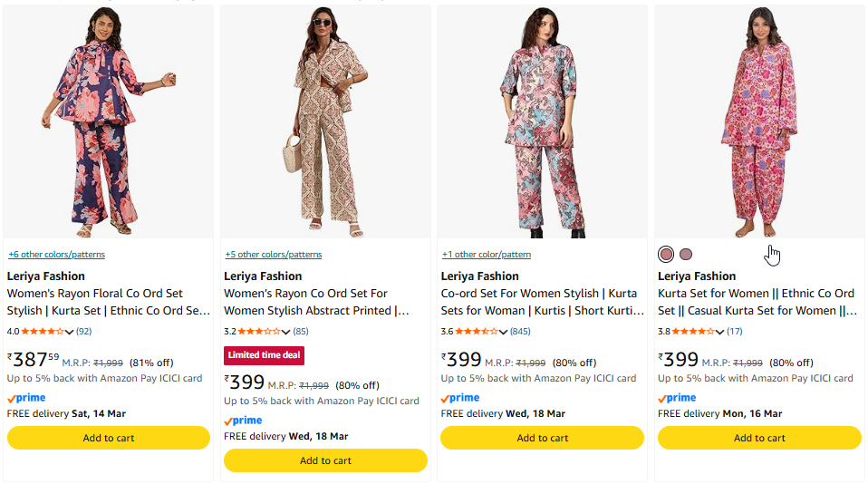Click prime logo for product delivering Mon, 16 Mar
The width and height of the screenshot is (868, 484).
[677, 398]
